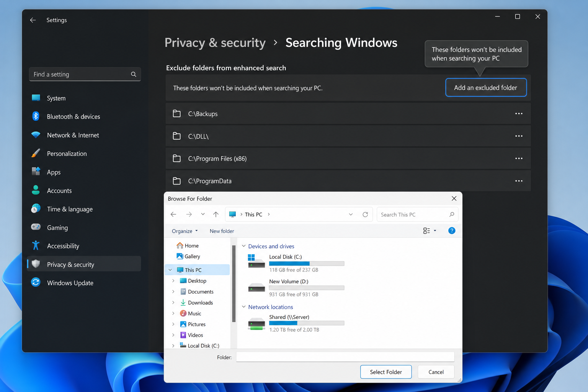This screenshot has height=392, width=588.
Task: Click Privacy & security breadcrumb
Action: pos(215,43)
